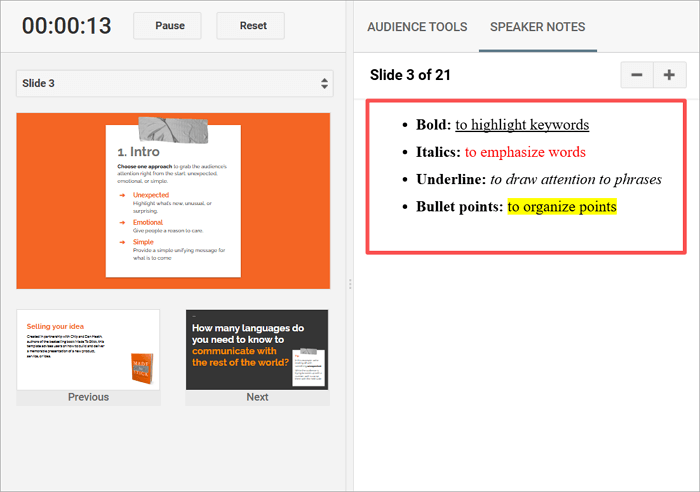Open the Slide 3 selector dropdown
The height and width of the screenshot is (492, 700).
pos(174,83)
